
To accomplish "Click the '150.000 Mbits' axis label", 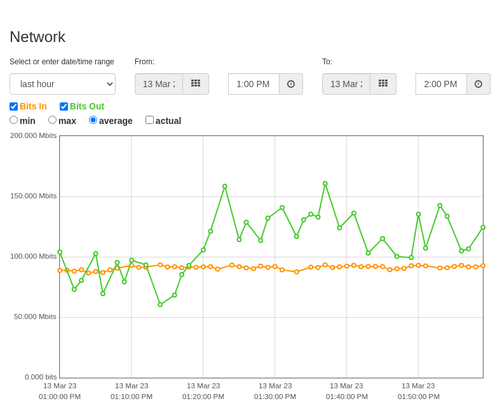I will tap(33, 196).
